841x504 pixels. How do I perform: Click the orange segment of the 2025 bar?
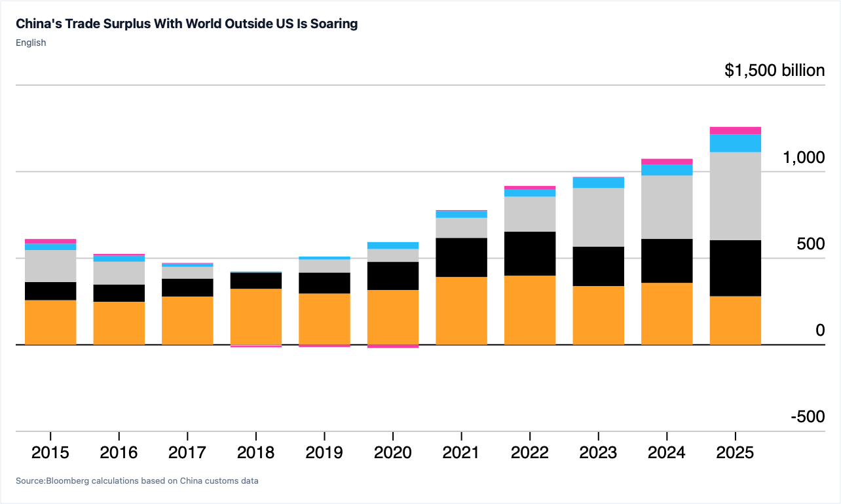pos(736,320)
